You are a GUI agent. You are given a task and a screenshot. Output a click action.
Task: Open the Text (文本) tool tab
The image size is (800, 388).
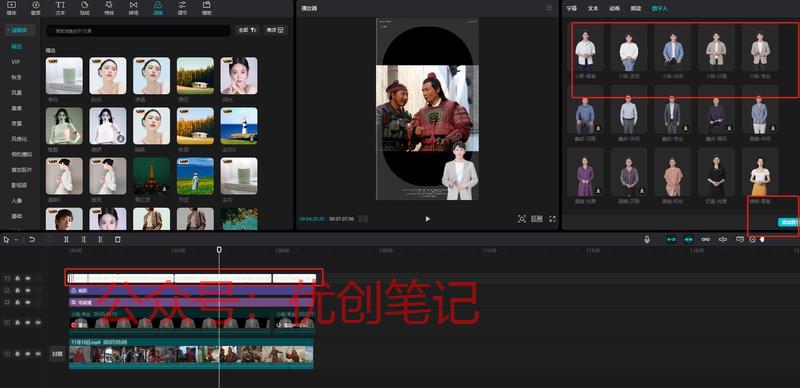point(60,7)
